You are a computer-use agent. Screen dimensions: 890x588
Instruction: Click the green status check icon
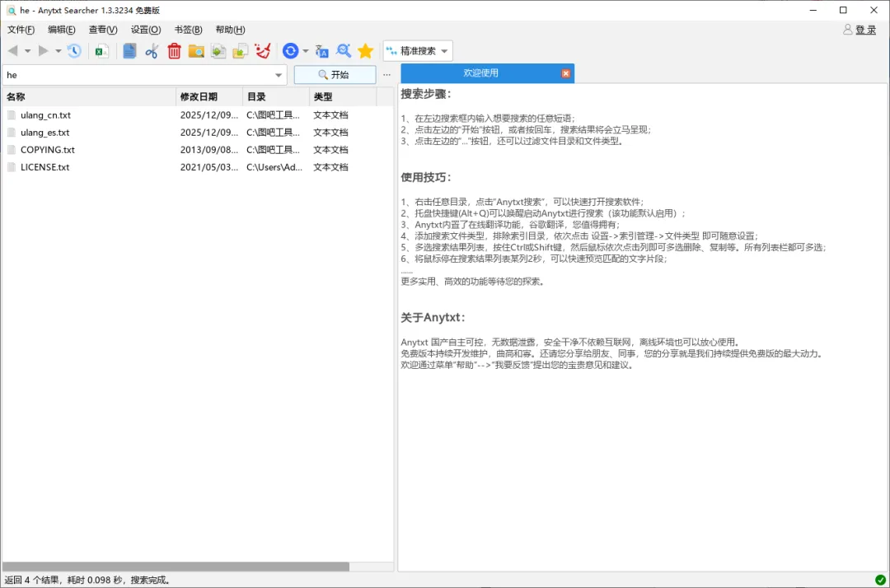click(880, 580)
